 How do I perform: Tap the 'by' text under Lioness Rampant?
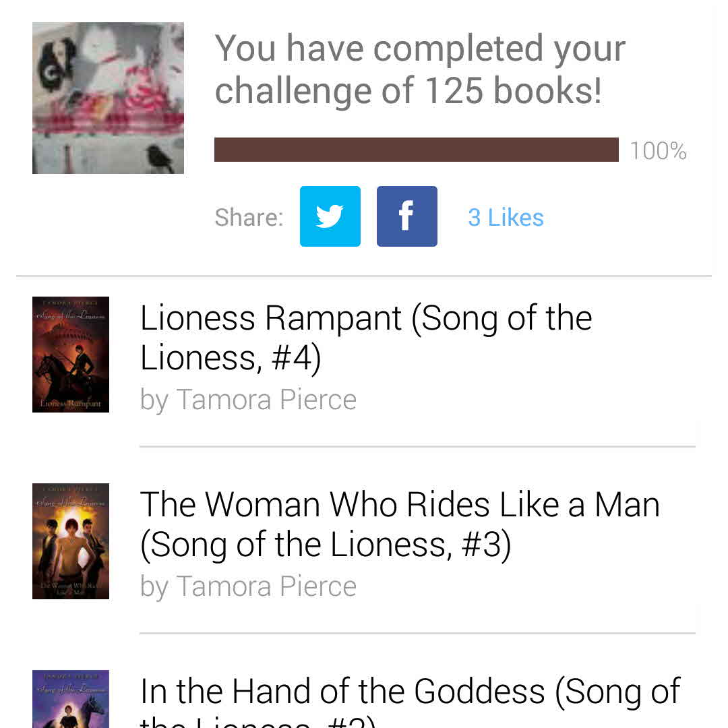coord(154,401)
